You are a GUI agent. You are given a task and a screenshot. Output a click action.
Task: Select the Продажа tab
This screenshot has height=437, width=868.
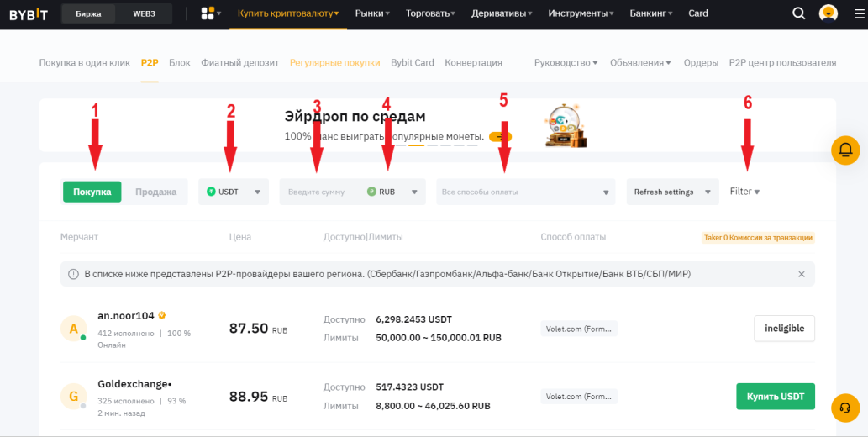(155, 192)
